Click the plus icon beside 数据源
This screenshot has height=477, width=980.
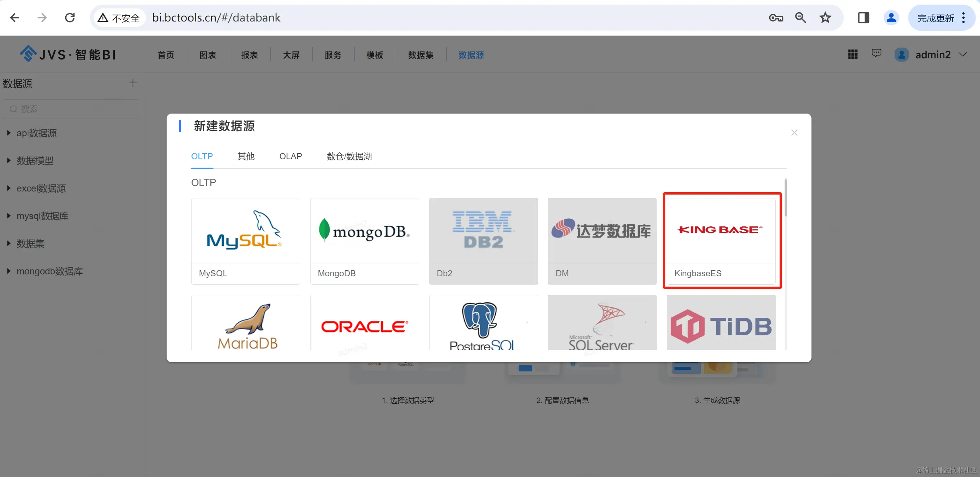(x=133, y=83)
